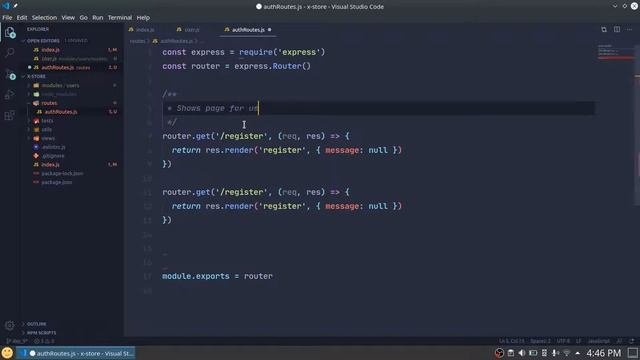The image size is (640, 360).
Task: Click the unsaved dot on authRoutes.js tab
Action: [269, 30]
